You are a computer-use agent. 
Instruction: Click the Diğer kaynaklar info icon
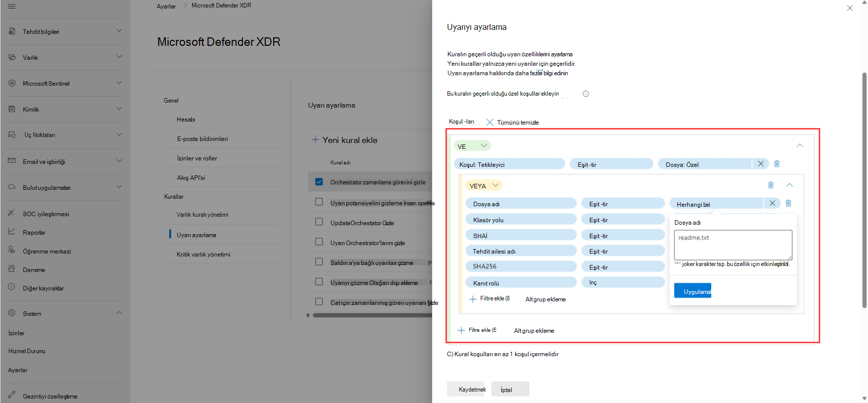(x=11, y=287)
